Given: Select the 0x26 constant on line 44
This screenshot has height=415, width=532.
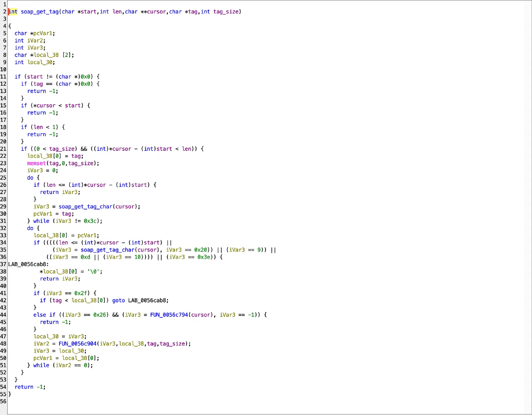Looking at the screenshot, I should tap(100, 315).
